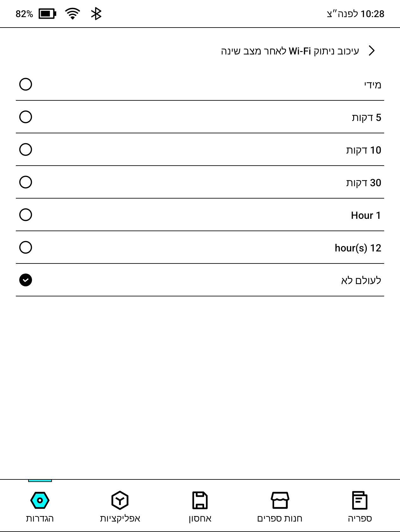The image size is (400, 532).
Task: Select the מידי (immediate) radio button
Action: 26,84
